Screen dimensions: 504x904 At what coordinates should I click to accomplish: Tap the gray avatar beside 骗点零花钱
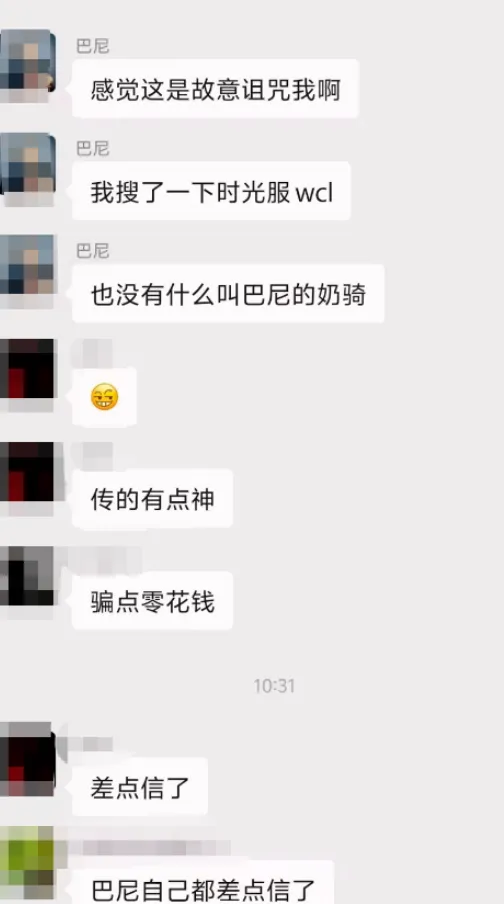click(x=27, y=575)
